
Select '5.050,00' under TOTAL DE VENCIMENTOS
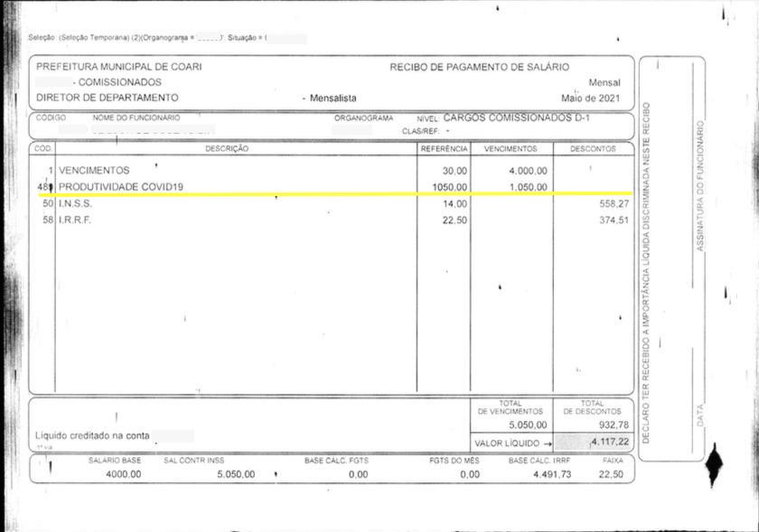[528, 425]
